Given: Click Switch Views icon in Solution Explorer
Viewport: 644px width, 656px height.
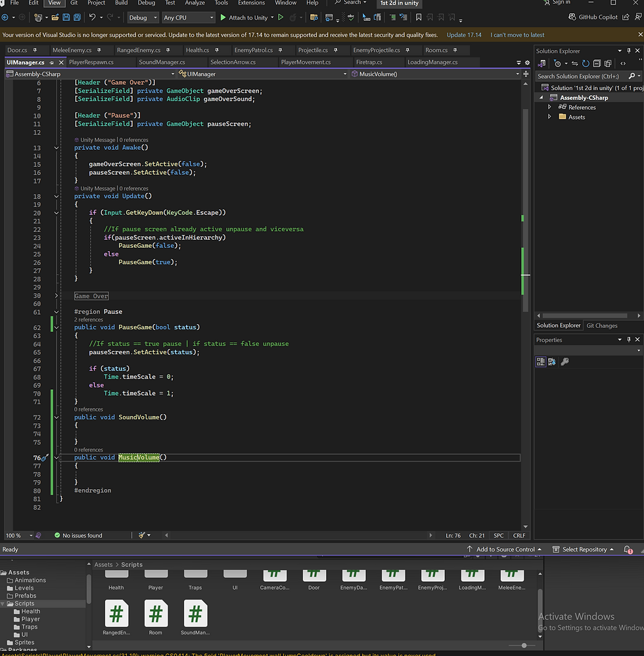Looking at the screenshot, I should pyautogui.click(x=542, y=64).
